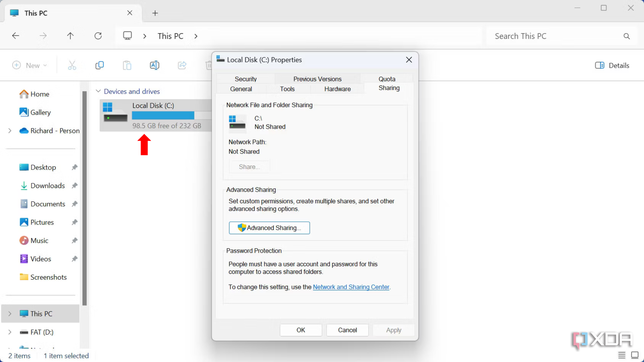Collapse the Devices and drives section
This screenshot has height=362, width=644.
98,91
